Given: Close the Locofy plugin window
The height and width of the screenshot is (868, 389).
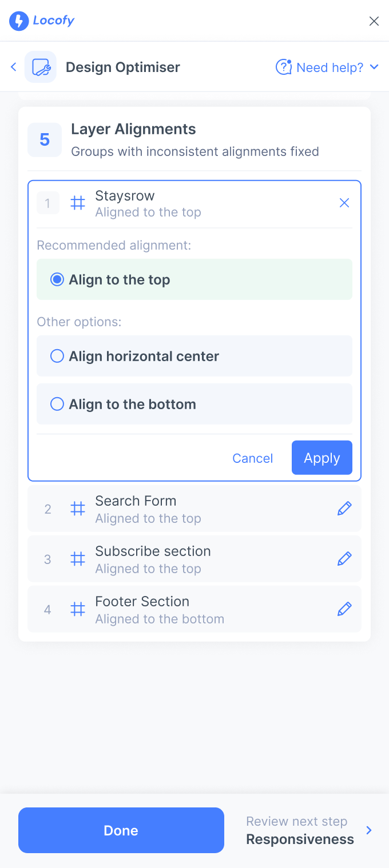Looking at the screenshot, I should (x=374, y=21).
